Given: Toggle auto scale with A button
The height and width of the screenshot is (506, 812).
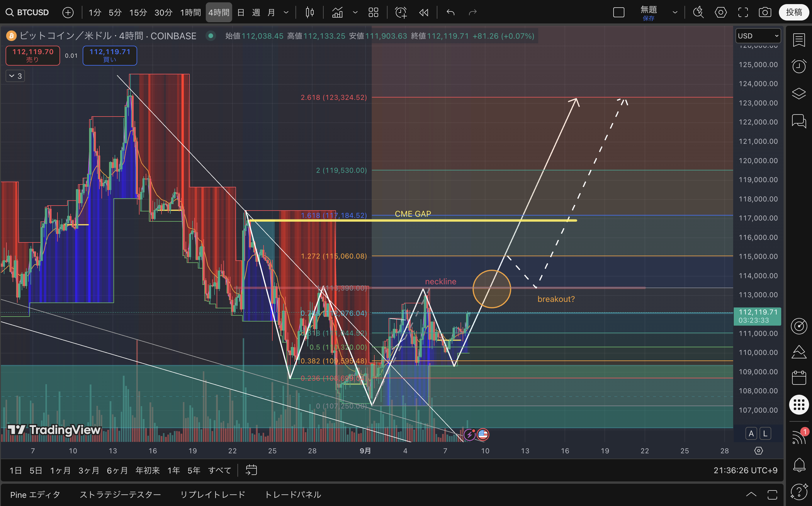Looking at the screenshot, I should [x=751, y=434].
